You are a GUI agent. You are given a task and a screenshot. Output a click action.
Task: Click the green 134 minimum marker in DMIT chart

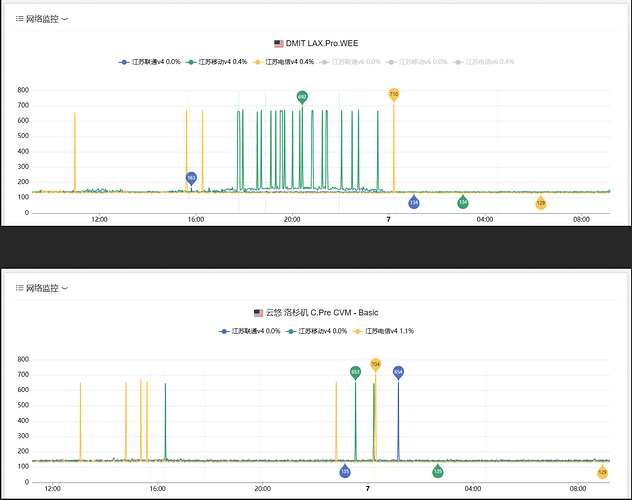pos(463,202)
